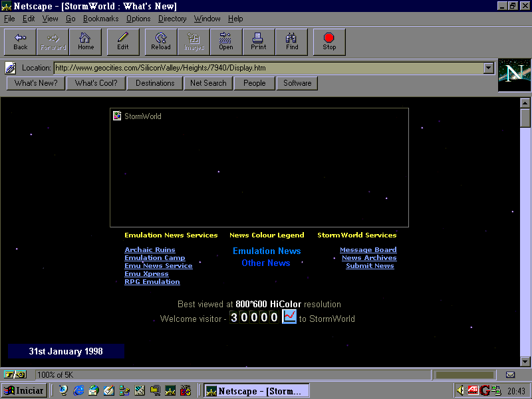Open the Options menu
The image size is (532, 399).
pyautogui.click(x=138, y=19)
